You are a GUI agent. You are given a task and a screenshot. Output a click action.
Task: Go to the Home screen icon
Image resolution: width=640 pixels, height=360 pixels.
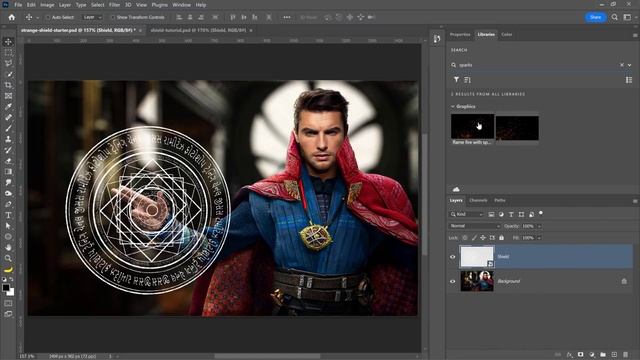pyautogui.click(x=11, y=17)
